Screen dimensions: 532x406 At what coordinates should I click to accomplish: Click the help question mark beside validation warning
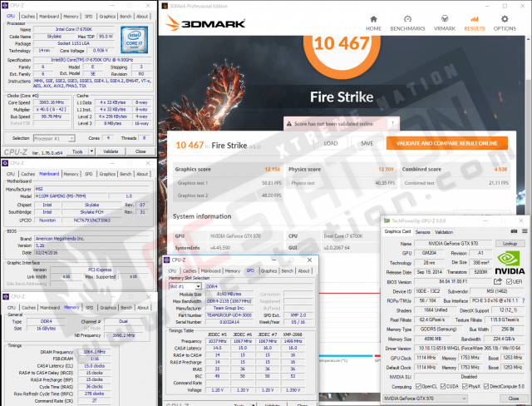[394, 123]
